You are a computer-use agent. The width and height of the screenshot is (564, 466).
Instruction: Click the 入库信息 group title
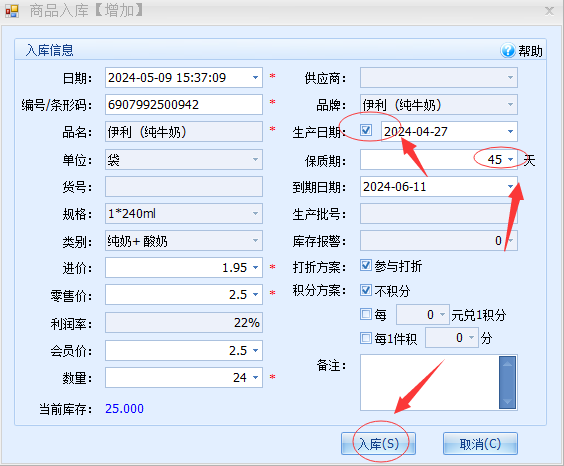(49, 50)
